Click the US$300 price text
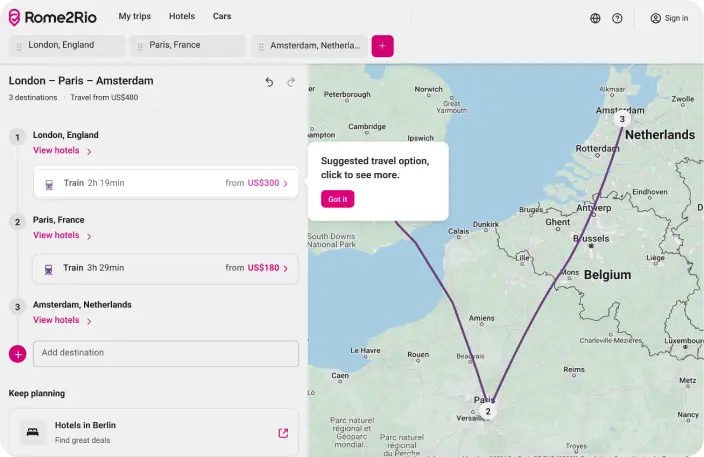The height and width of the screenshot is (457, 704). (263, 183)
